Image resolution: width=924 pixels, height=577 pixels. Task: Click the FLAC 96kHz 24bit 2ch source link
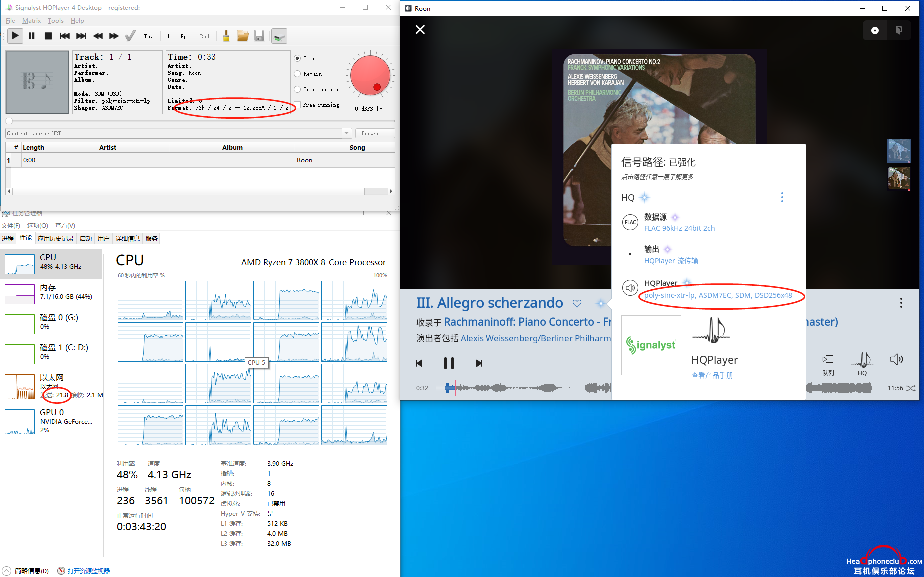pos(679,228)
